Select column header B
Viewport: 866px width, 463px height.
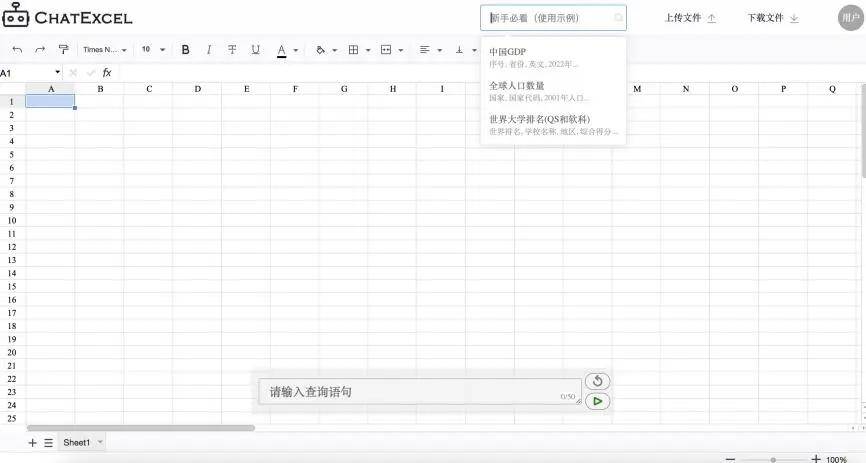point(100,88)
